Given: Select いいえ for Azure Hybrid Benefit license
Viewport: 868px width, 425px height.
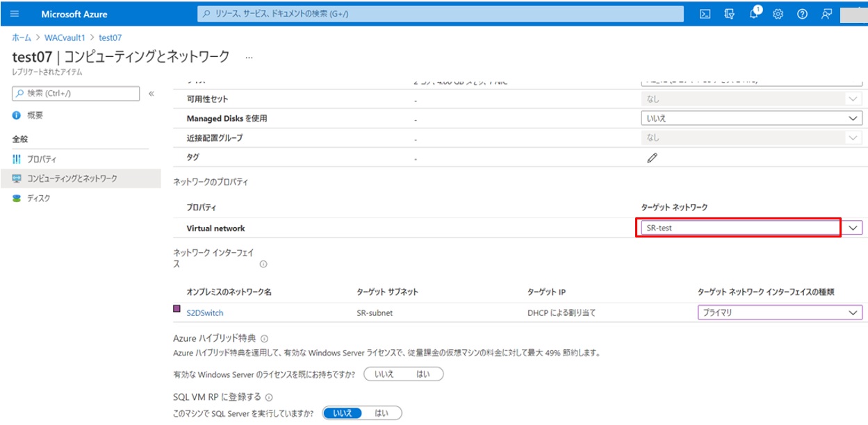Looking at the screenshot, I should (x=384, y=374).
